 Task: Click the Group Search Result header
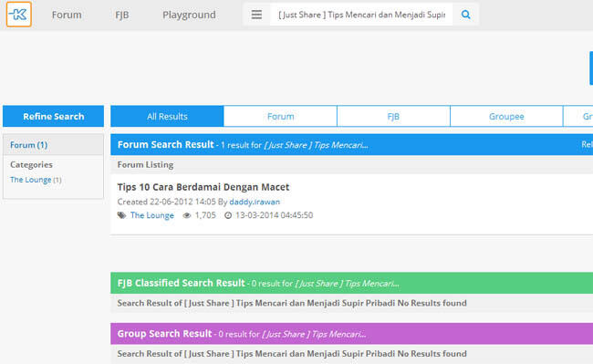164,333
